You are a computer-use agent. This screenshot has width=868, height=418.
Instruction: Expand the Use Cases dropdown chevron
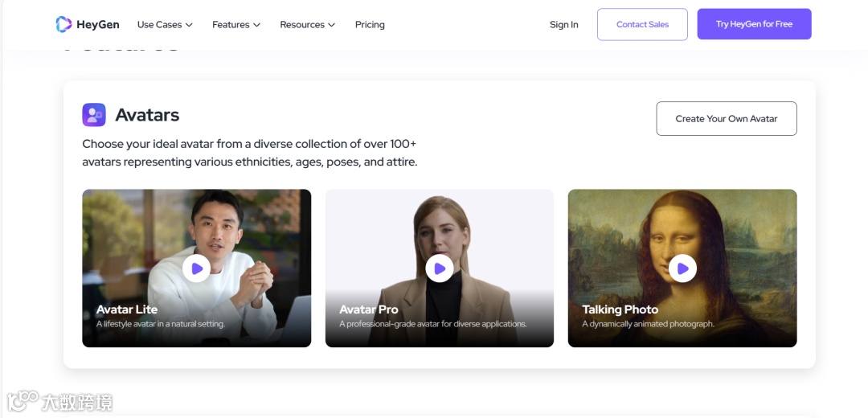(x=189, y=25)
